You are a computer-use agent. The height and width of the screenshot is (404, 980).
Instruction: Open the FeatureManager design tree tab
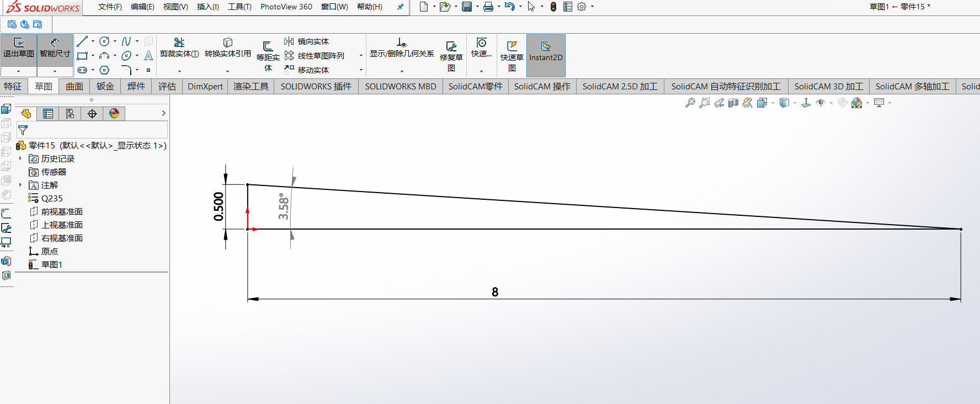[26, 114]
